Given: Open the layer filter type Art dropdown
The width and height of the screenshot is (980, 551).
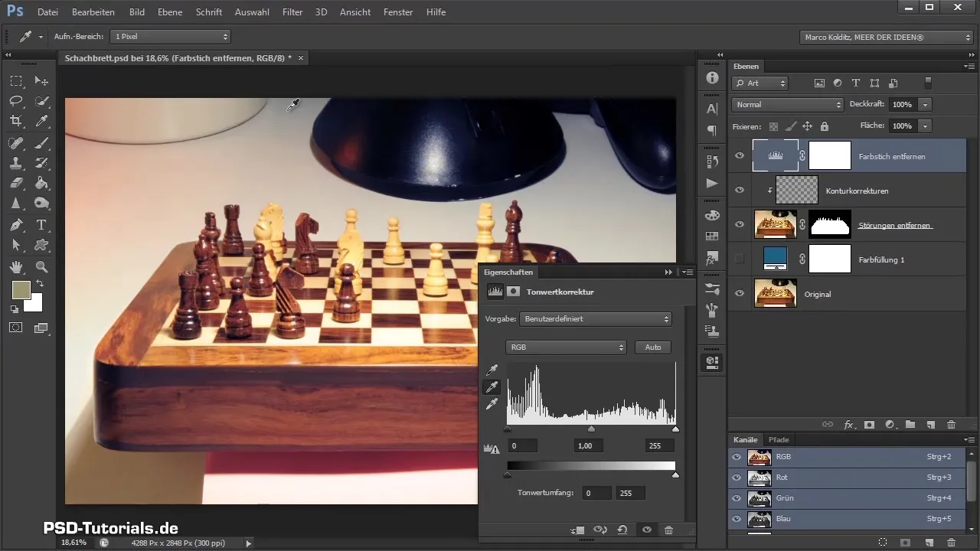Looking at the screenshot, I should tap(760, 83).
